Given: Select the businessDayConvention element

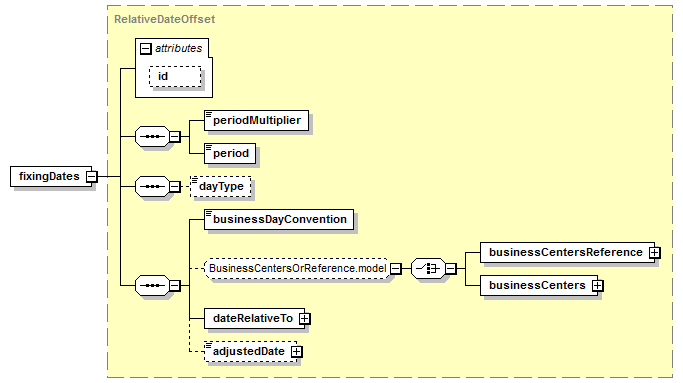Looking at the screenshot, I should coord(279,220).
